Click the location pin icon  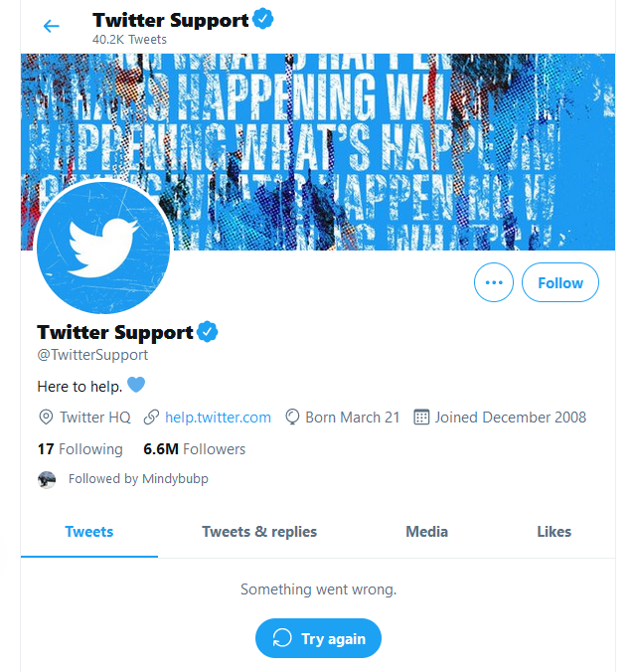pos(46,418)
